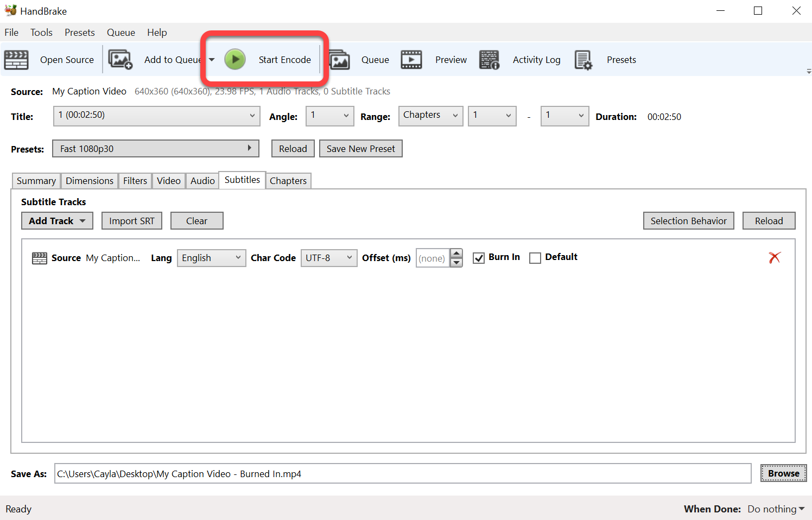Remove subtitle track with red X icon
The height and width of the screenshot is (520, 812).
click(x=775, y=257)
